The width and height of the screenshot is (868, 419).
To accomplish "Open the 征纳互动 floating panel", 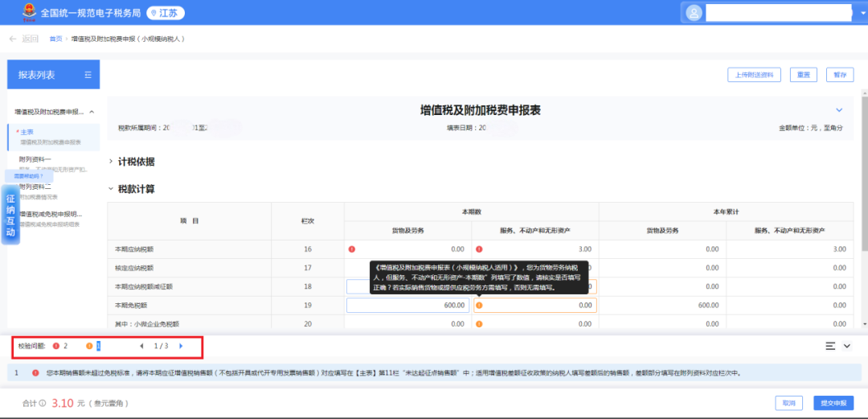I will click(x=11, y=216).
